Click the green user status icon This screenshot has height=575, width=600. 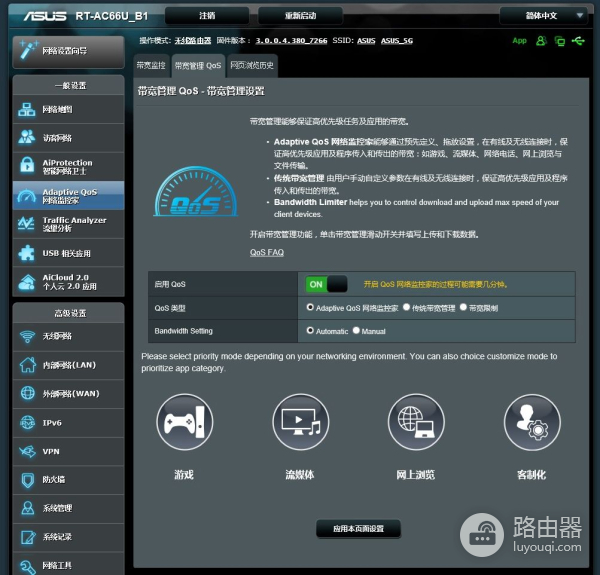pyautogui.click(x=541, y=41)
